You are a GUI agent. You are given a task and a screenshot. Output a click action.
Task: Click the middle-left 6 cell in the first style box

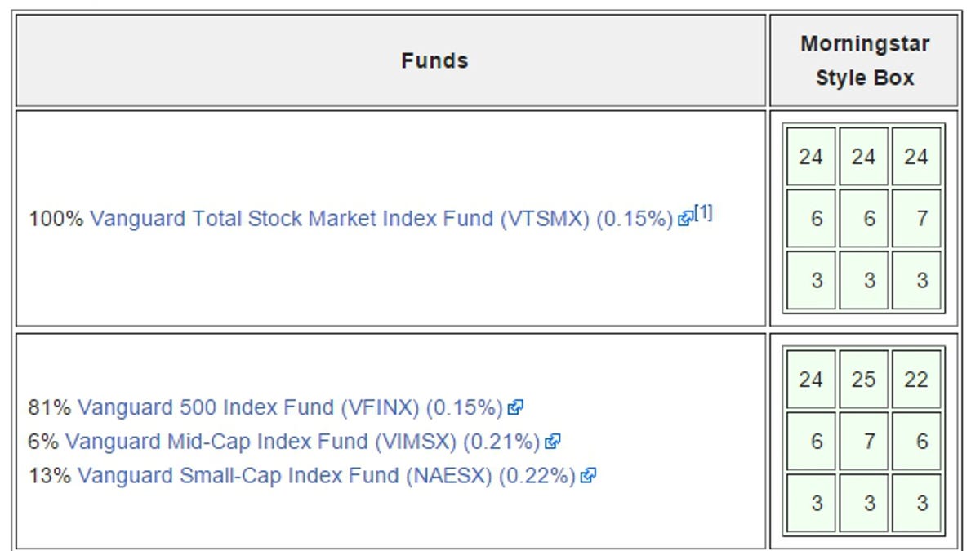(811, 219)
